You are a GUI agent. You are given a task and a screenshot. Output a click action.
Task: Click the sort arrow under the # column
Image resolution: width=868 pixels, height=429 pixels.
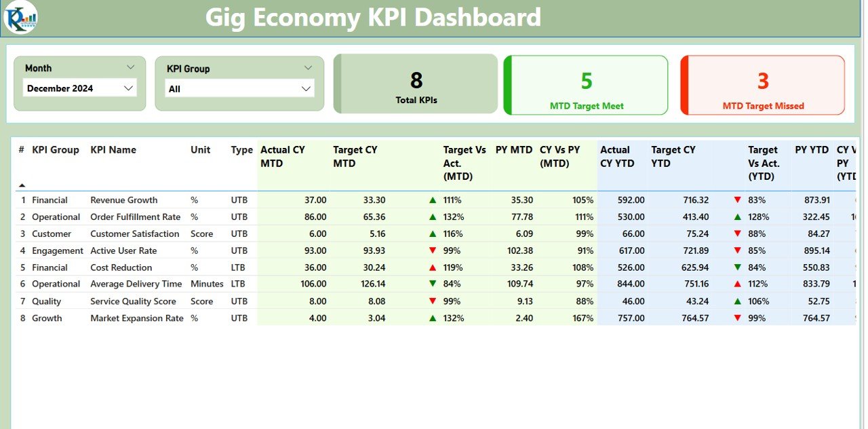pos(22,185)
